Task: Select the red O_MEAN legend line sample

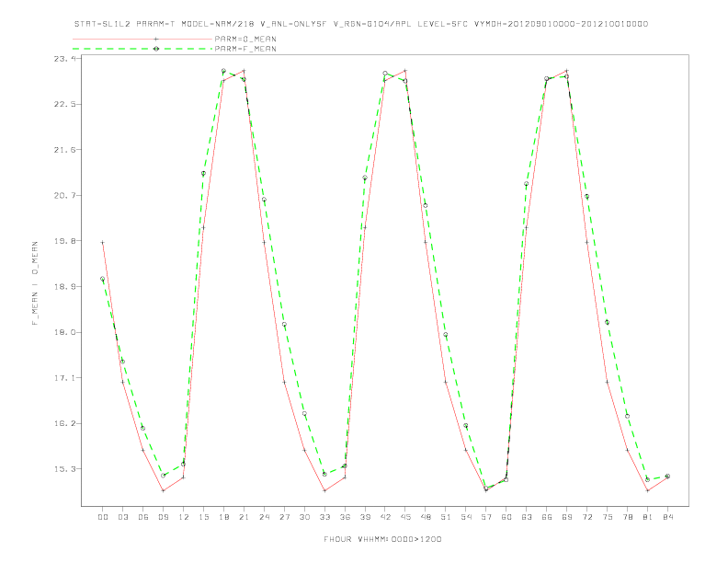Action: [142, 39]
